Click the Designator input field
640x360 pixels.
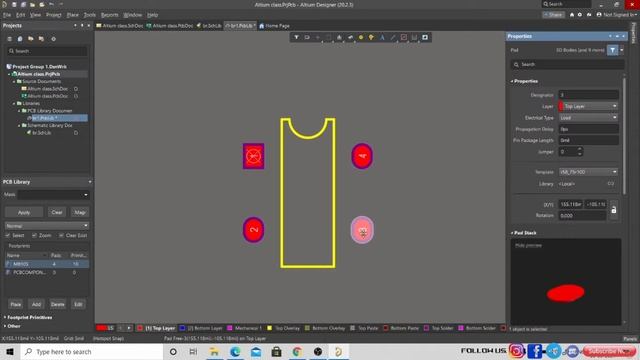(588, 95)
